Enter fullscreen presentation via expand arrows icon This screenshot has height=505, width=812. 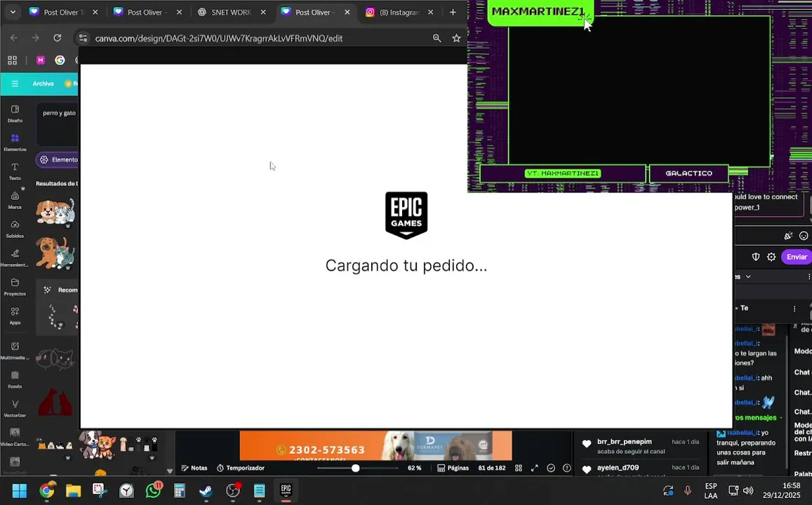coord(534,468)
